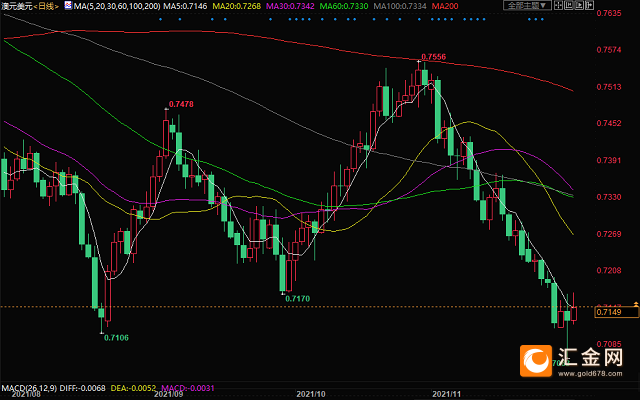Click the 澳元美元 symbol name
The height and width of the screenshot is (400, 640).
pos(16,6)
